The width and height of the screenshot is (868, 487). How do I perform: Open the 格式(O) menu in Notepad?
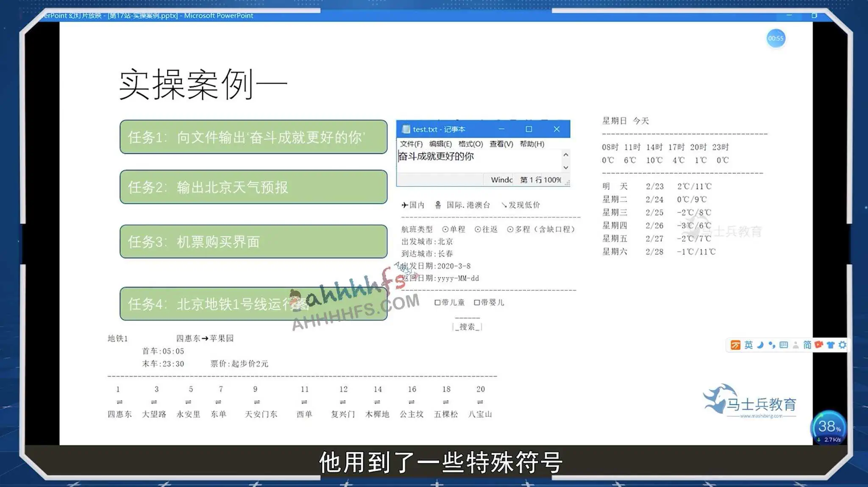[x=470, y=144]
